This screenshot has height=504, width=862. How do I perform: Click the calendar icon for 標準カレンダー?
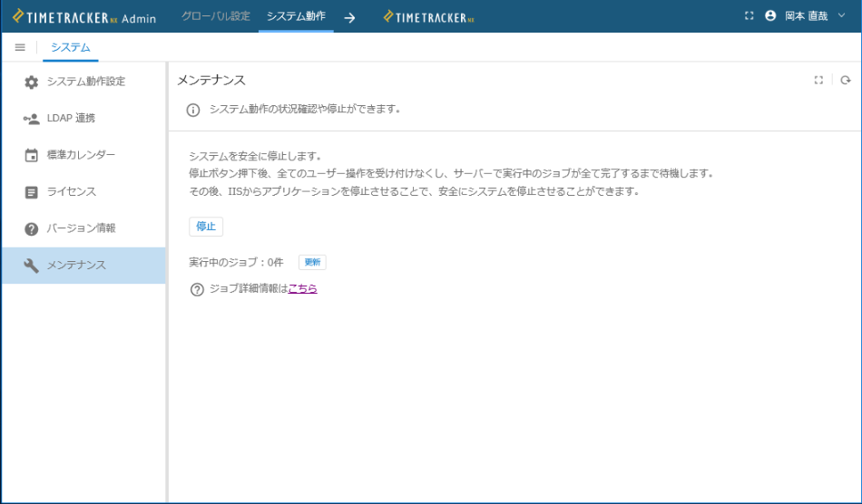click(x=32, y=155)
